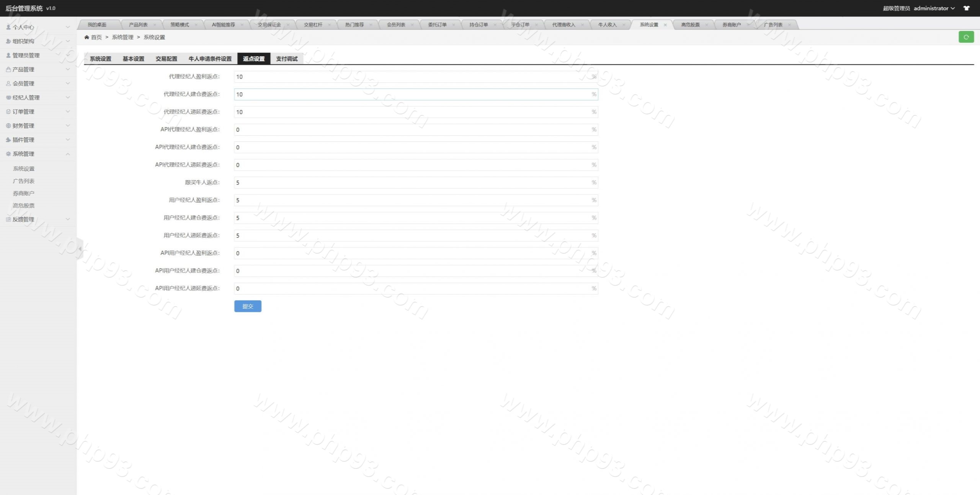Open the 会员列表 page tab
Image resolution: width=980 pixels, height=495 pixels.
[395, 25]
